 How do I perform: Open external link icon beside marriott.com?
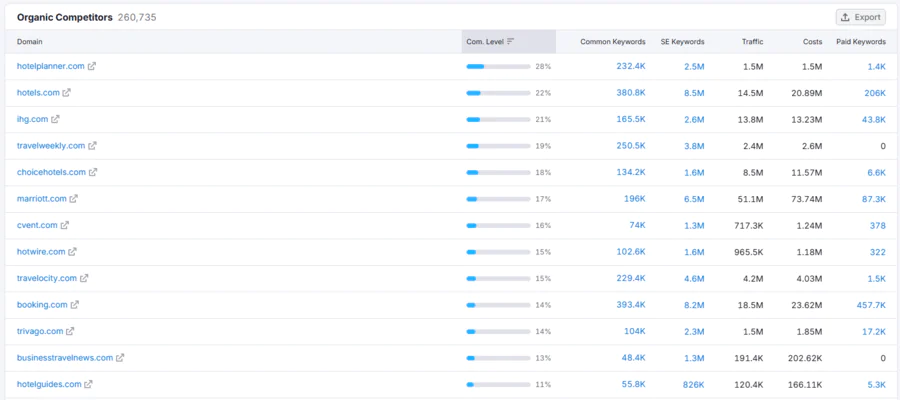pyautogui.click(x=73, y=199)
